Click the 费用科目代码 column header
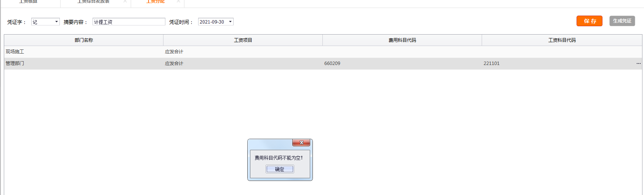Viewport: 644px width, 195px height. click(x=402, y=40)
